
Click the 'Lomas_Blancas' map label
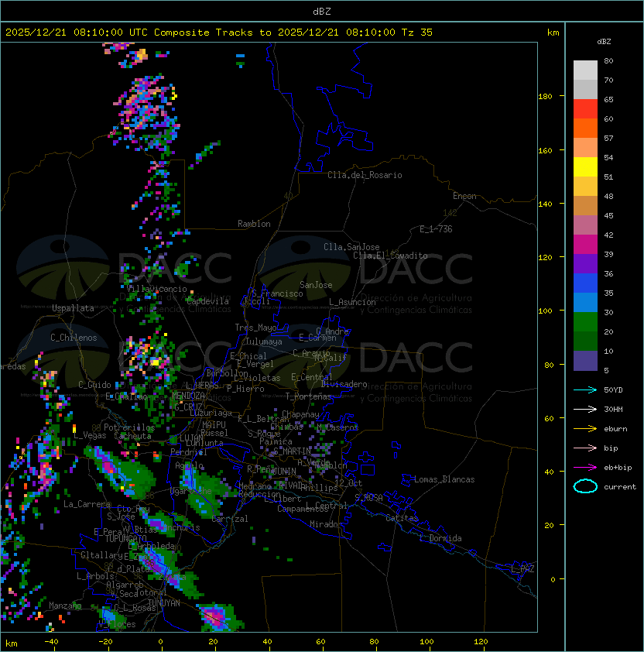point(444,479)
